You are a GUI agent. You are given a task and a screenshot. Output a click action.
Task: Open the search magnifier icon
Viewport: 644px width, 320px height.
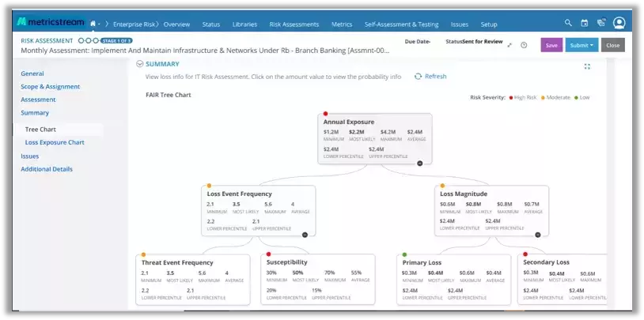[x=568, y=23]
